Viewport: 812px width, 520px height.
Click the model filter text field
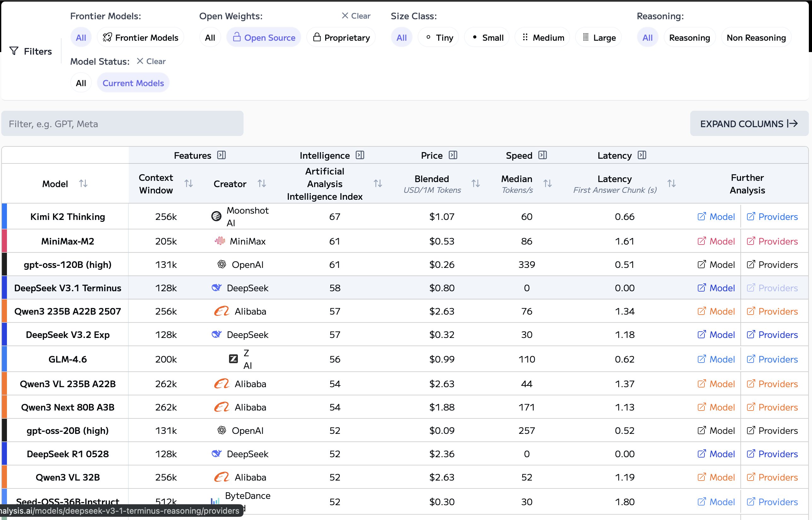click(x=122, y=124)
